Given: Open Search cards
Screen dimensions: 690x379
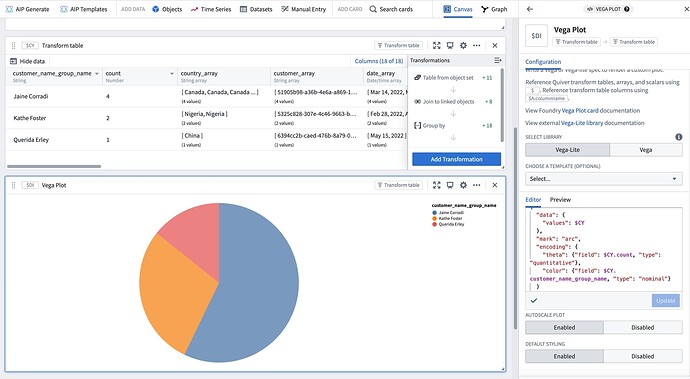Looking at the screenshot, I should click(391, 9).
